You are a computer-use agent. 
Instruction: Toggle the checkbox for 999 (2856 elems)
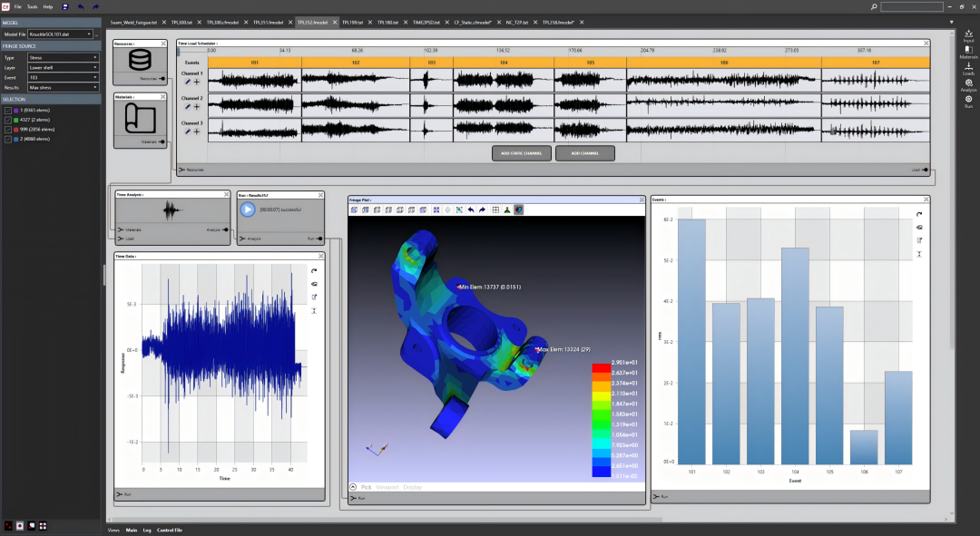coord(8,130)
